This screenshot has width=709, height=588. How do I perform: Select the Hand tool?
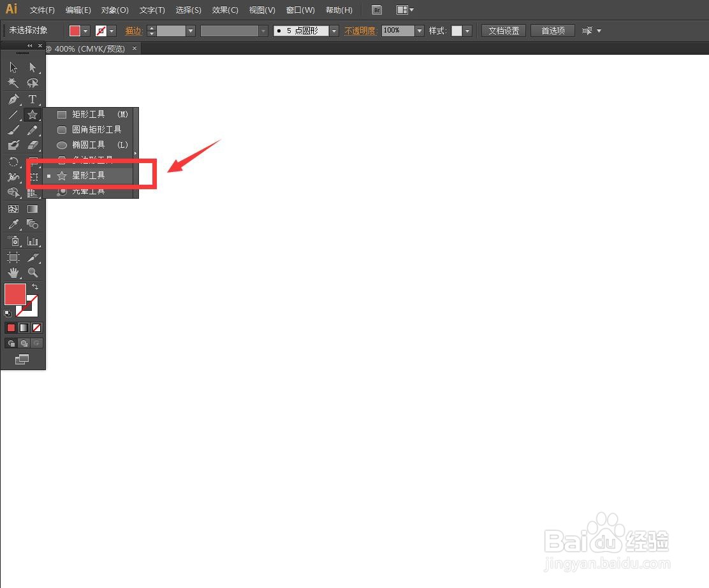click(x=13, y=273)
